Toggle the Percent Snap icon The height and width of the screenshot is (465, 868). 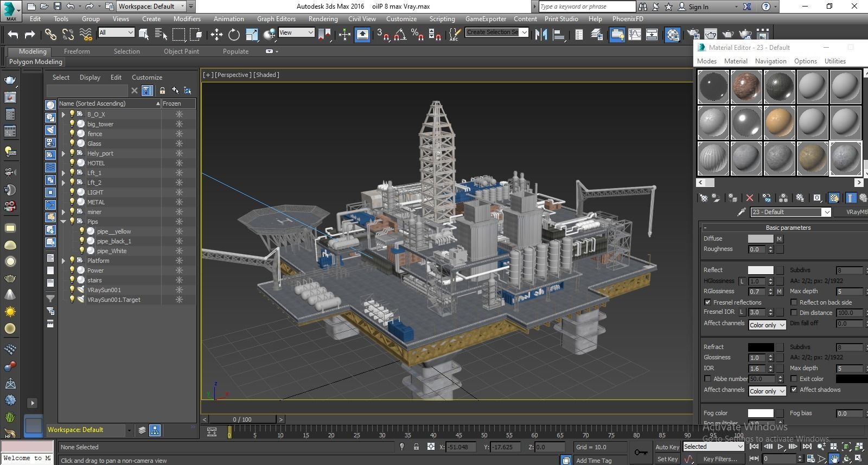(x=417, y=35)
